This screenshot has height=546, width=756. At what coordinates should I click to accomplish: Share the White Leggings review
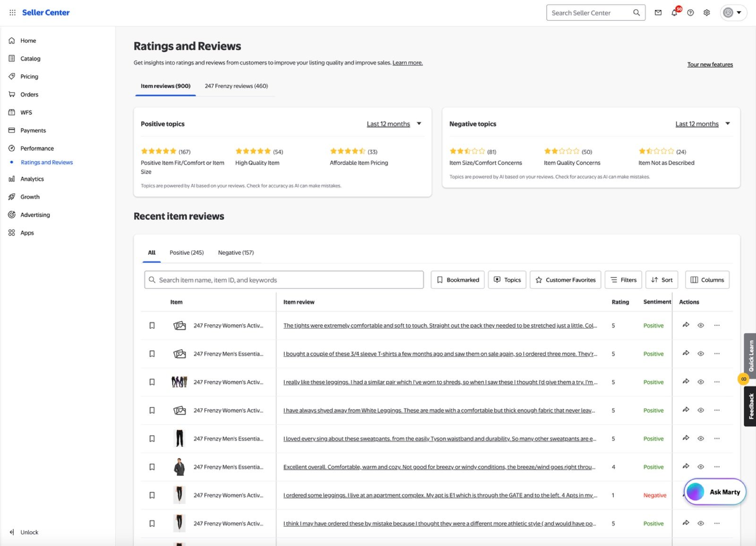pos(686,410)
